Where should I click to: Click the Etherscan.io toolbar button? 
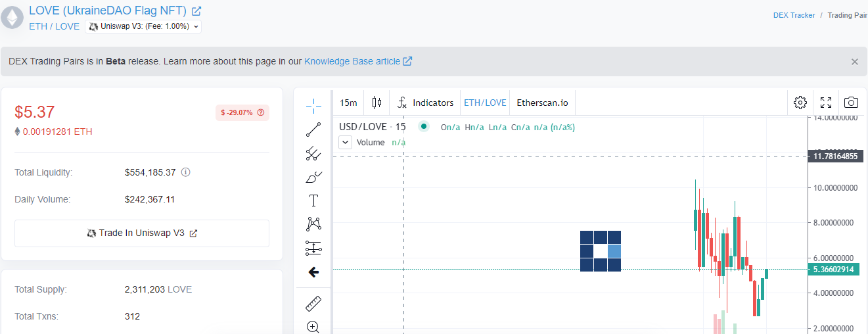coord(542,103)
